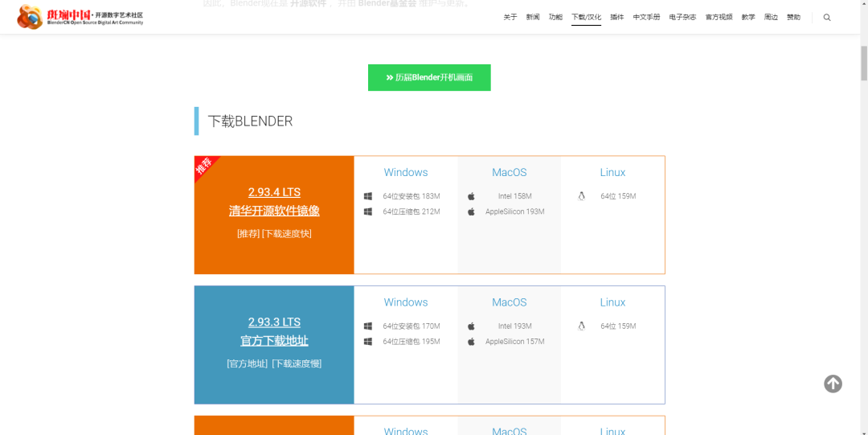Click the page vertical scrollbar thumb
The image size is (868, 435).
(863, 64)
